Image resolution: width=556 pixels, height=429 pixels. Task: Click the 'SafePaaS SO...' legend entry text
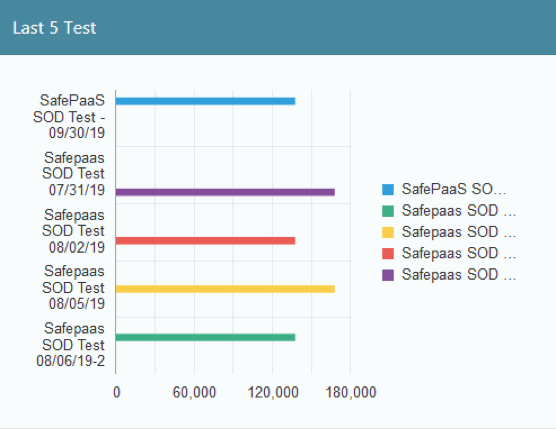point(454,189)
